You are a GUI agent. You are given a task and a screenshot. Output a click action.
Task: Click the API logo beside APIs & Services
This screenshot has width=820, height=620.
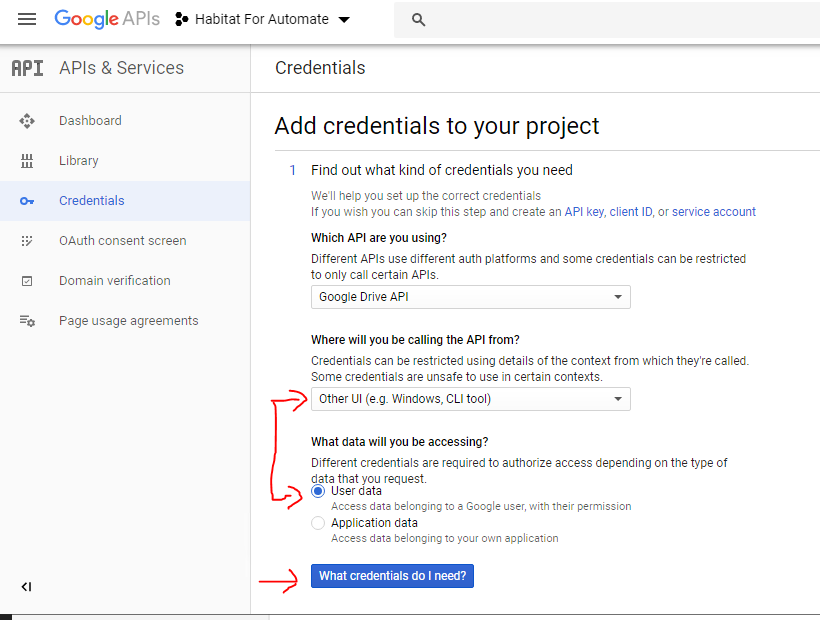pos(27,68)
